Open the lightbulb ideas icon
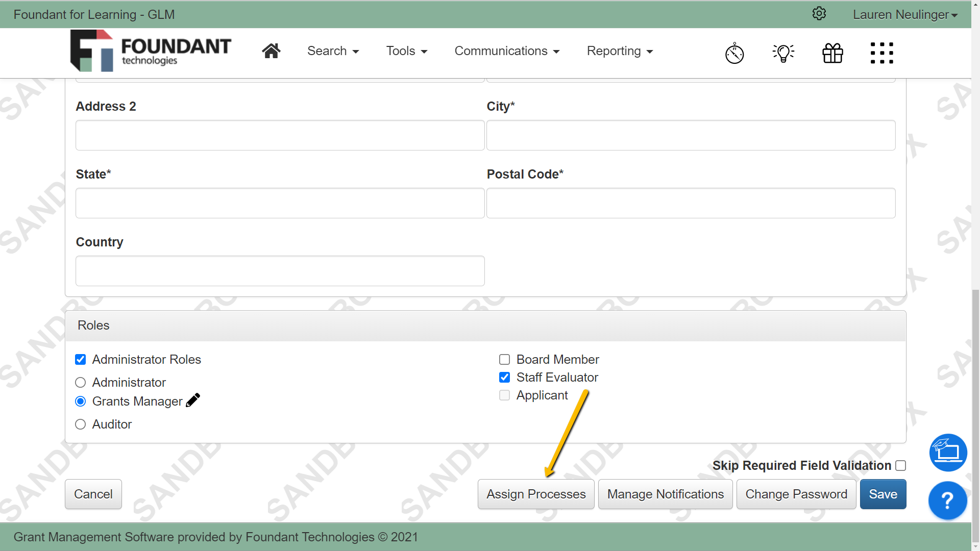 tap(783, 53)
